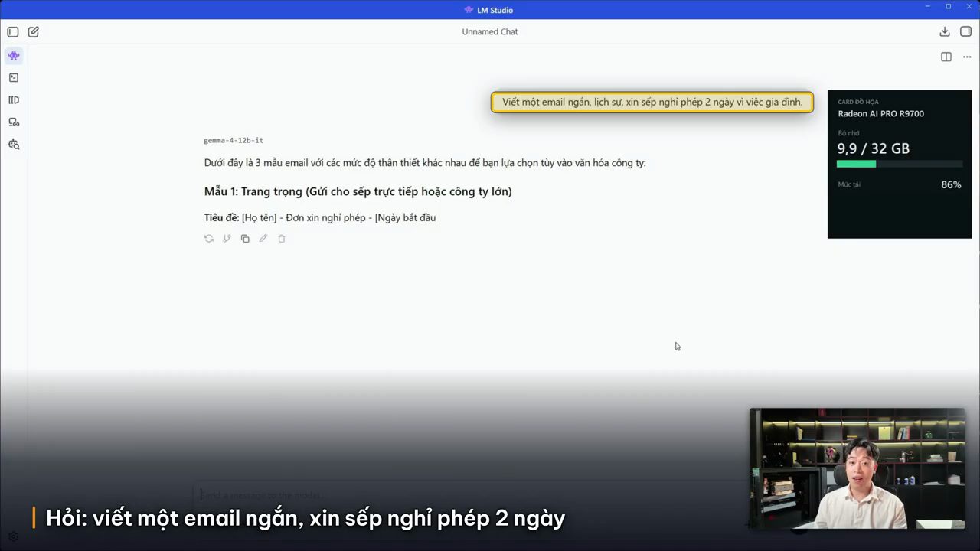
Task: Click the 9,9 / 32 GB memory value
Action: 873,148
